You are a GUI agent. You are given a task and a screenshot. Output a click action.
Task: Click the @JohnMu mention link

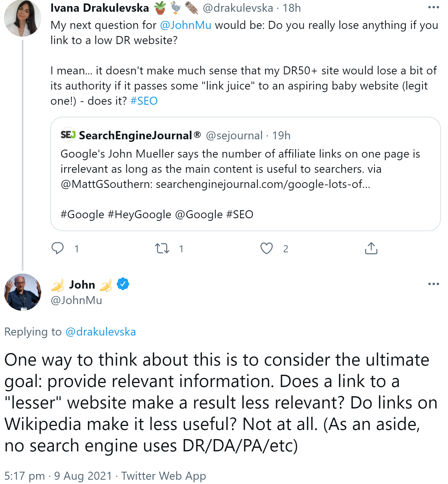(x=186, y=25)
